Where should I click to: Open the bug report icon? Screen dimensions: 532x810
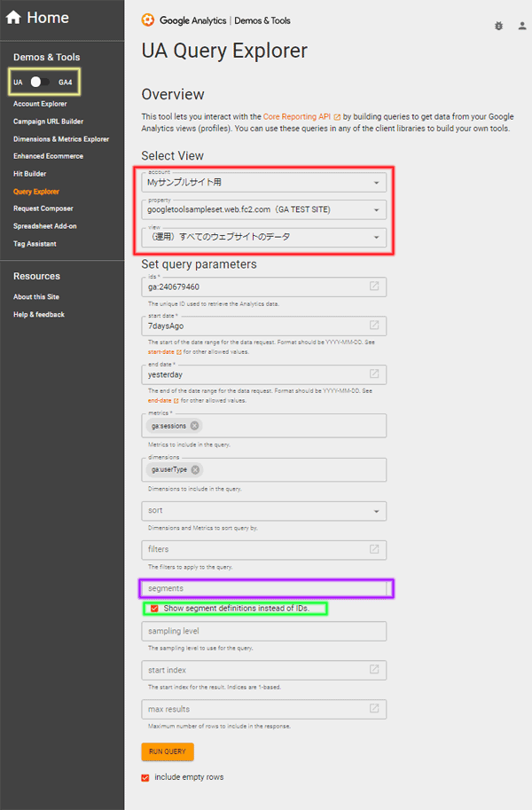click(498, 26)
